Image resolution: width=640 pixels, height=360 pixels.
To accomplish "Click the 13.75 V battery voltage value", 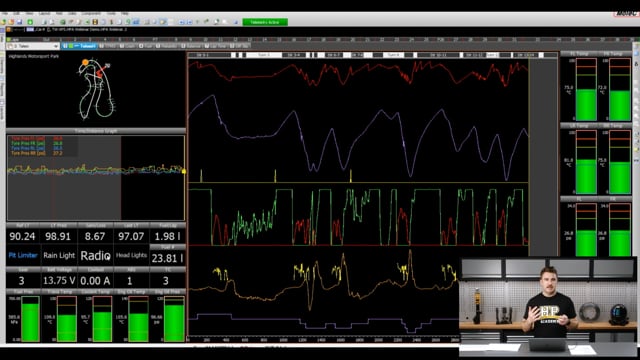I will 59,281.
